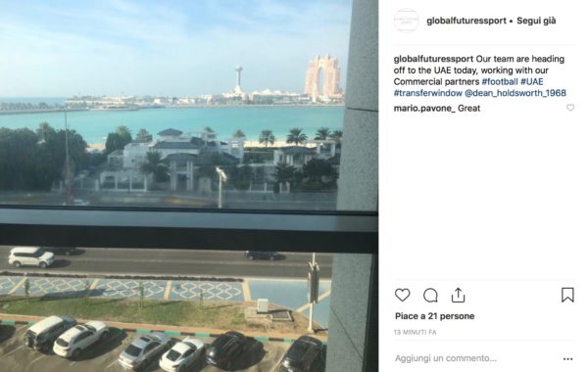Open the comment speech bubble icon

(430, 296)
